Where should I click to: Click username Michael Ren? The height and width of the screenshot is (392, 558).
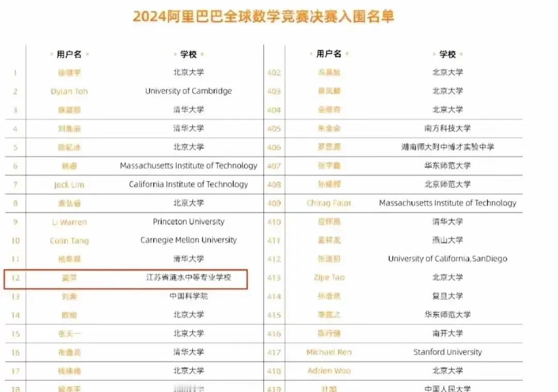pos(329,352)
